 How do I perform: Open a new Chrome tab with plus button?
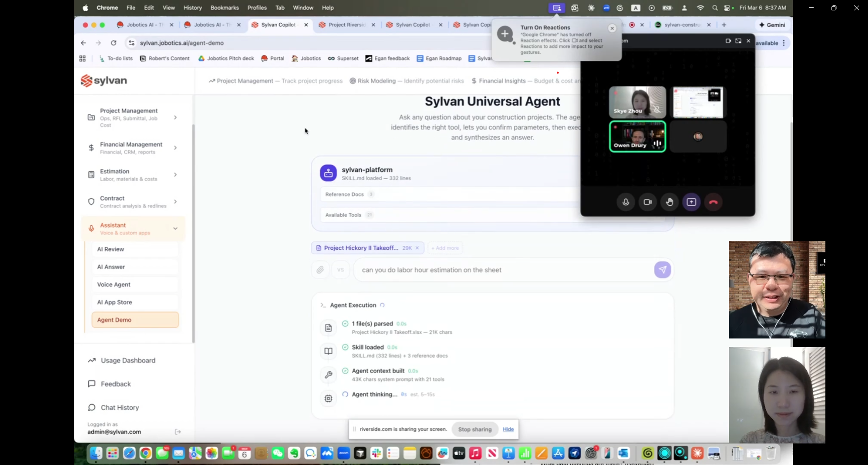pos(724,25)
